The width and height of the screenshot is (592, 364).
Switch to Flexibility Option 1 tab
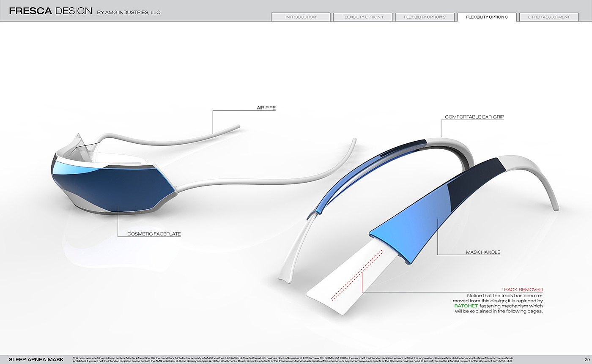point(362,17)
